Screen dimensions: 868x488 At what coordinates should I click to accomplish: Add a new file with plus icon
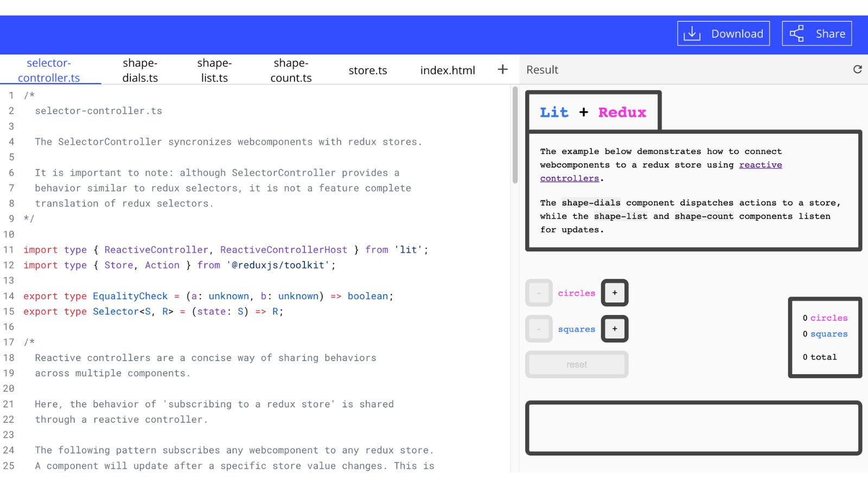pyautogui.click(x=502, y=69)
